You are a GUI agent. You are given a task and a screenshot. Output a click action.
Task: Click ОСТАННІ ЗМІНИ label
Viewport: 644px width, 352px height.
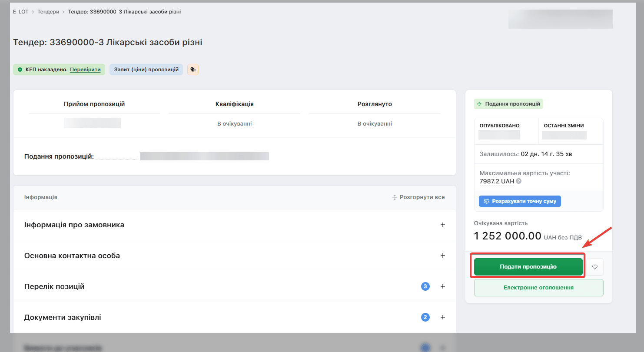tap(564, 126)
